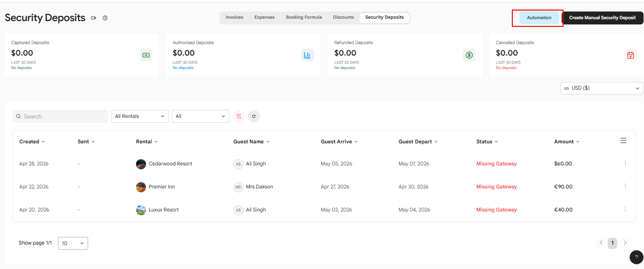
Task: Click the Luxux Resort rental name
Action: coord(164,210)
